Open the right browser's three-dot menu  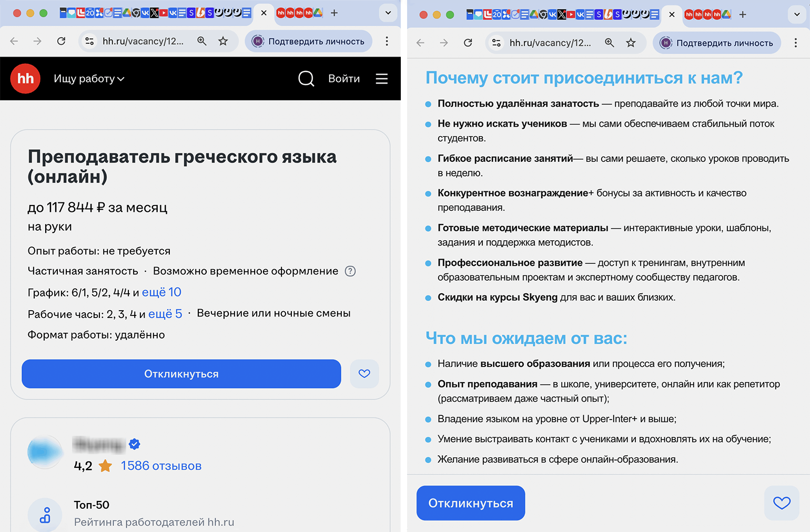795,43
